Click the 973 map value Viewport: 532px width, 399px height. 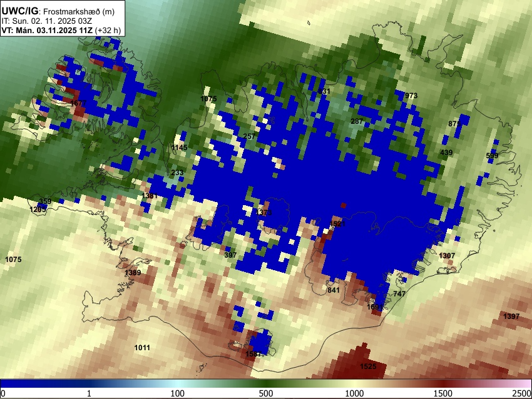click(411, 96)
